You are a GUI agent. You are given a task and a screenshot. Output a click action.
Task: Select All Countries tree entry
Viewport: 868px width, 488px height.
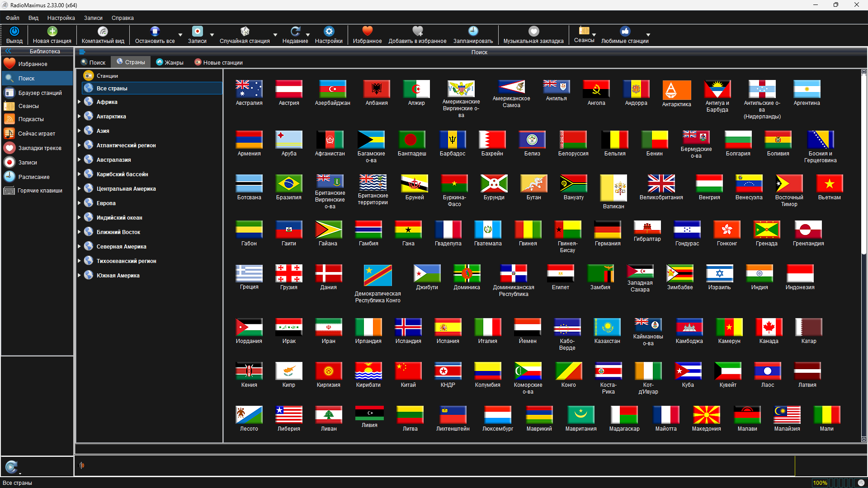tap(112, 89)
